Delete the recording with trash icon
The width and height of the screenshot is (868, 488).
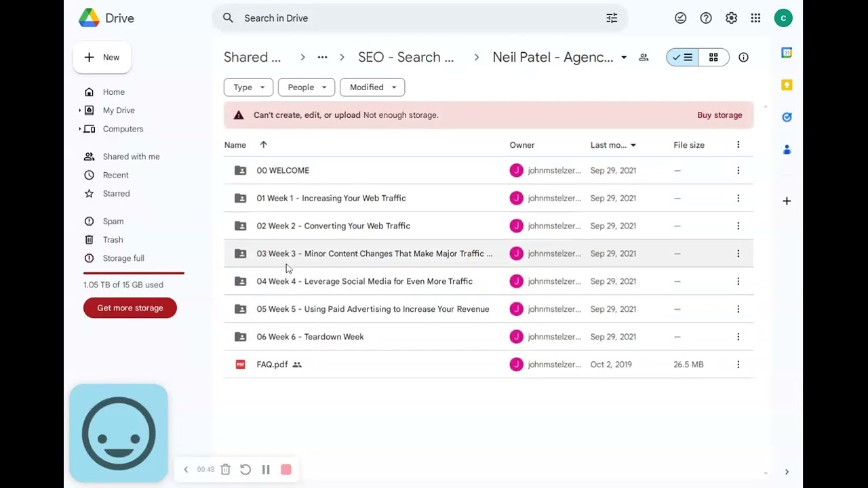pyautogui.click(x=226, y=470)
